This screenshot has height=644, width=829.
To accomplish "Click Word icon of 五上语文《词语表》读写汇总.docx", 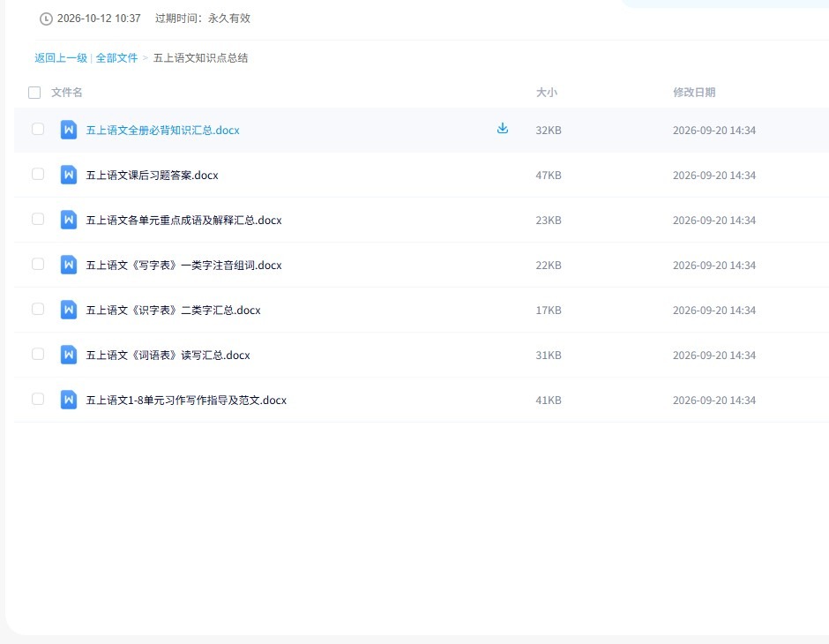I will [69, 355].
